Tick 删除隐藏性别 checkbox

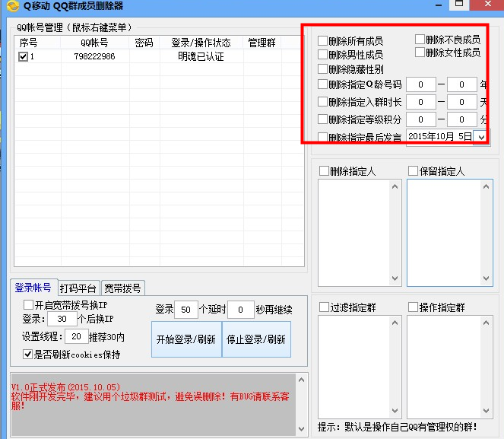pyautogui.click(x=322, y=68)
